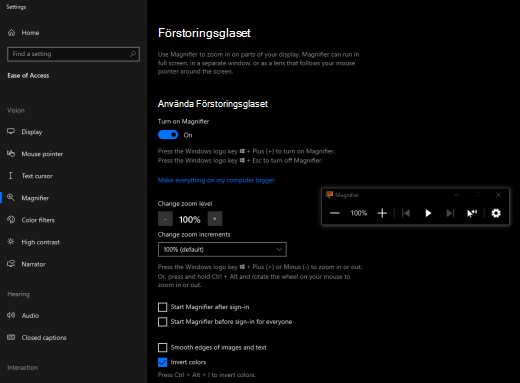Uncheck Invert colors
Screen dimensions: 520x383
tap(162, 362)
